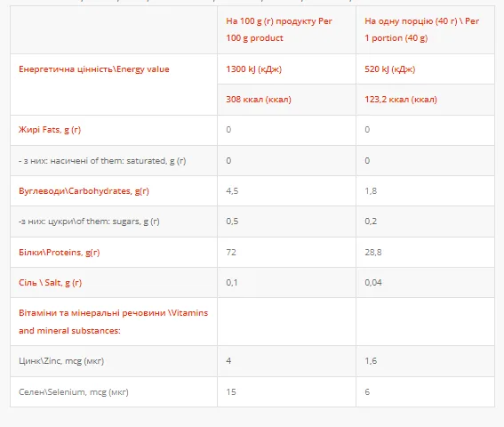Select the proteins value '72'
The image size is (504, 427).
[231, 253]
